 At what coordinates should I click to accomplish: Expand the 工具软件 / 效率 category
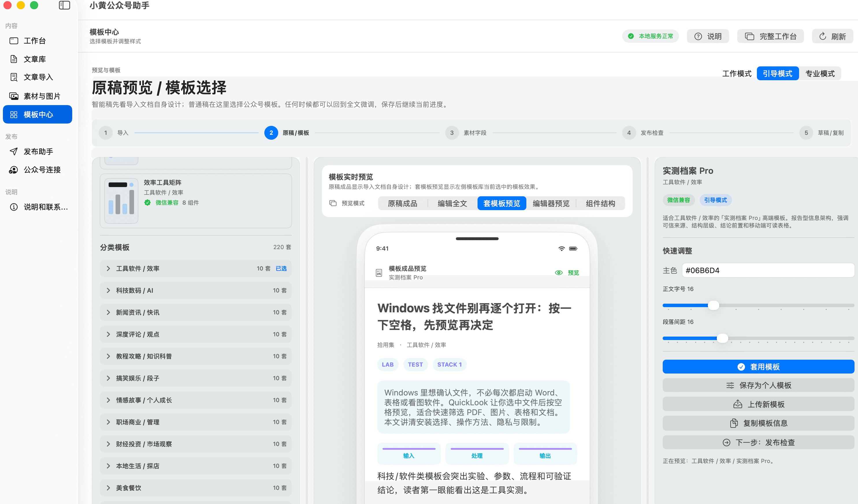[195, 268]
